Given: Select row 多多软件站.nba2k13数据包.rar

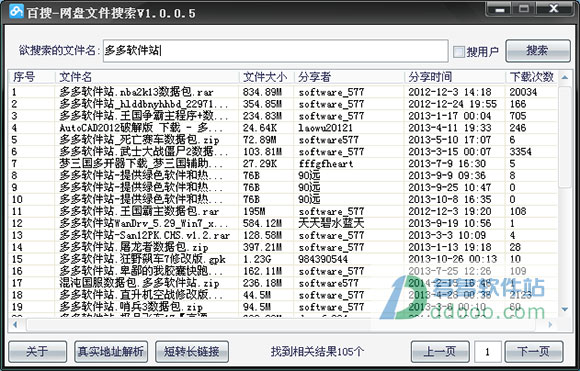Looking at the screenshot, I should [x=283, y=92].
